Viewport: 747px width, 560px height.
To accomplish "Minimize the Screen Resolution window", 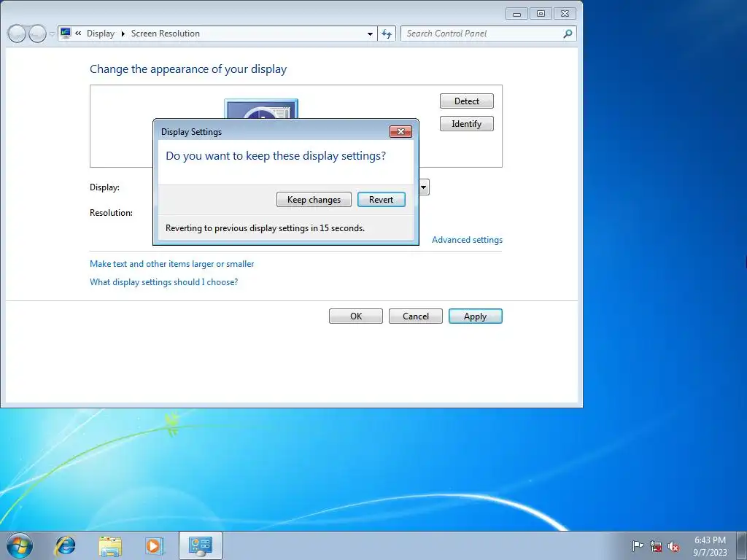I will (x=516, y=14).
